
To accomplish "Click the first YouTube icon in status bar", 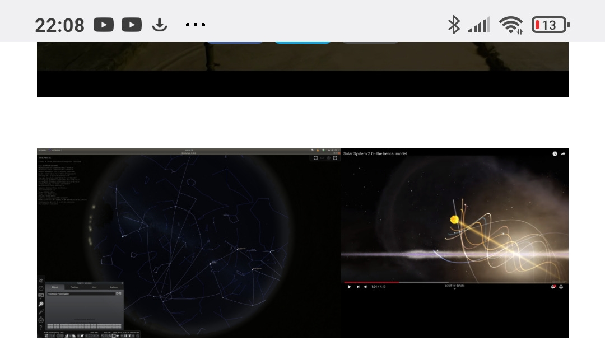I will pos(104,25).
